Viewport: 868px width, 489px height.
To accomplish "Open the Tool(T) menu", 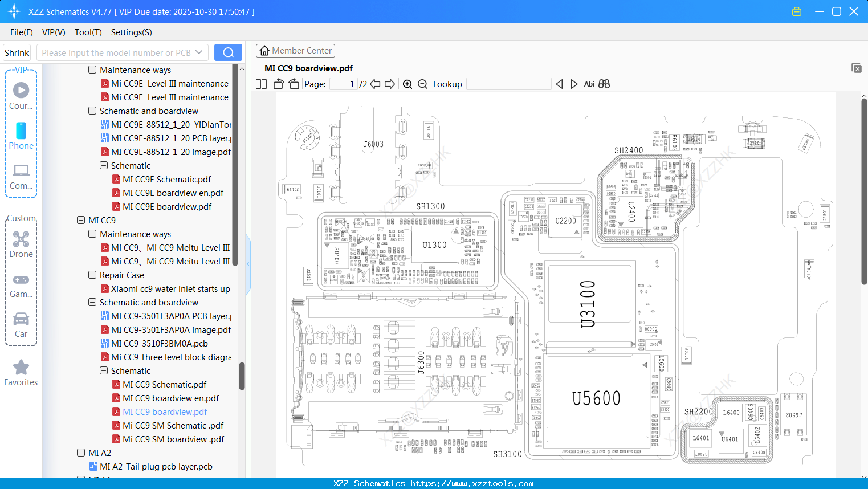I will pos(88,32).
